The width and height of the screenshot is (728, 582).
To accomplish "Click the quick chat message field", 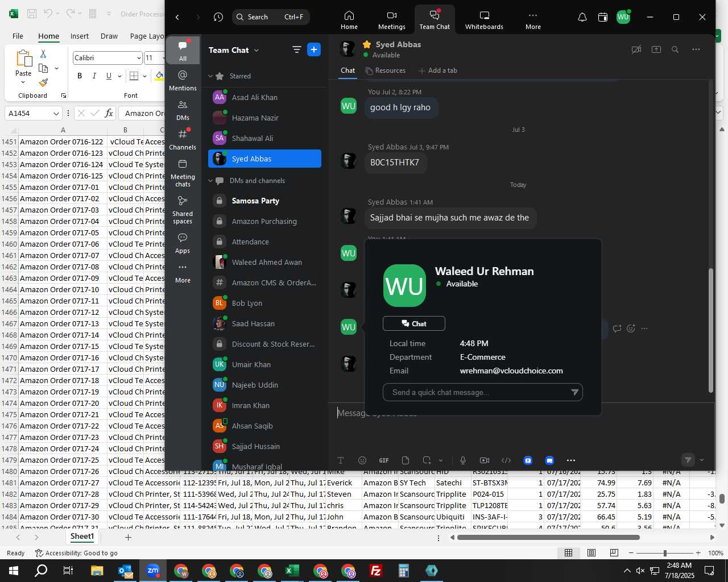I will [483, 392].
